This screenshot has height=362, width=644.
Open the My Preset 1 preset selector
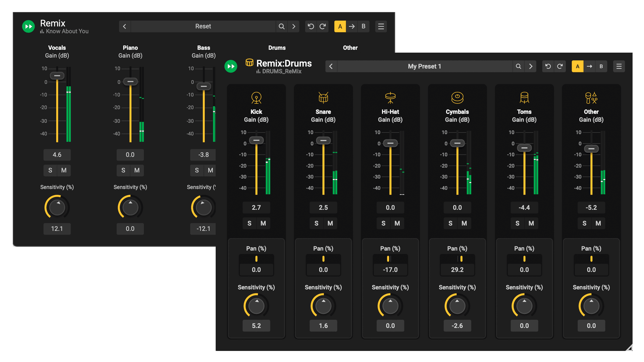[424, 66]
